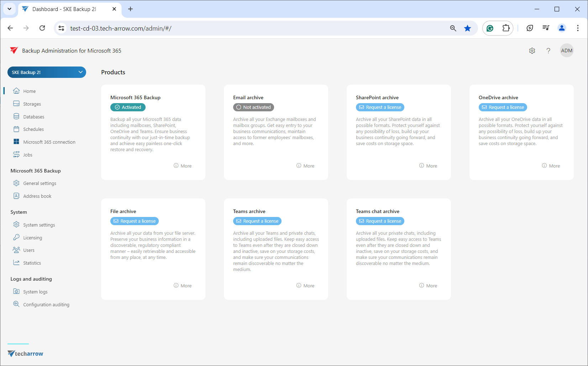This screenshot has height=366, width=588.
Task: Open Schedules calendar item
Action: click(33, 129)
